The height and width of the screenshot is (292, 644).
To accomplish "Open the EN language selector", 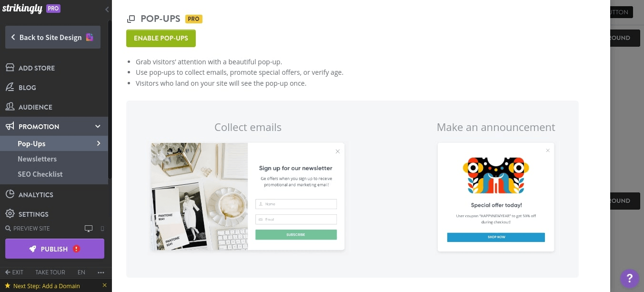I will point(81,272).
